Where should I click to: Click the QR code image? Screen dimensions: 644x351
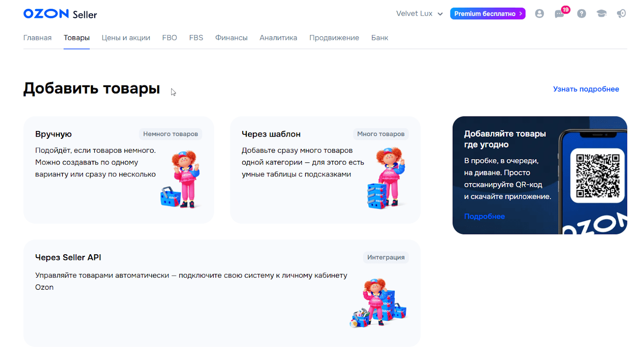pyautogui.click(x=597, y=176)
